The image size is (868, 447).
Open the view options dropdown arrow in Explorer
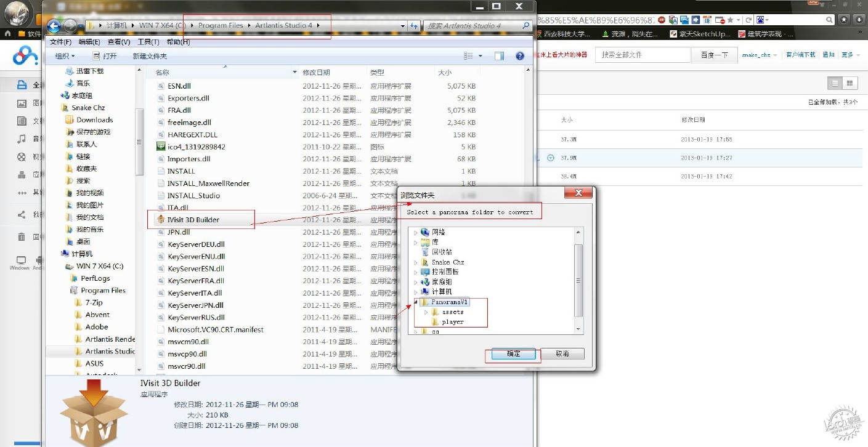(481, 56)
